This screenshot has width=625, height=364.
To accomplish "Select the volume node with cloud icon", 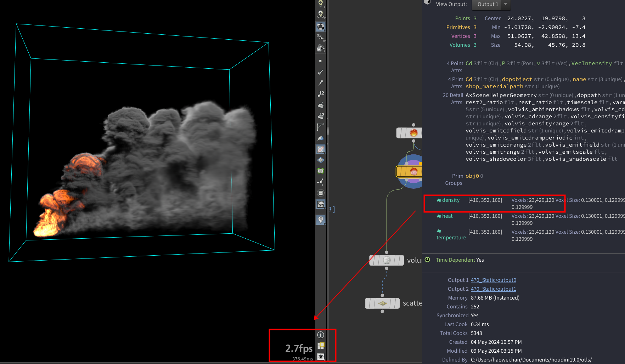I will coord(387,260).
